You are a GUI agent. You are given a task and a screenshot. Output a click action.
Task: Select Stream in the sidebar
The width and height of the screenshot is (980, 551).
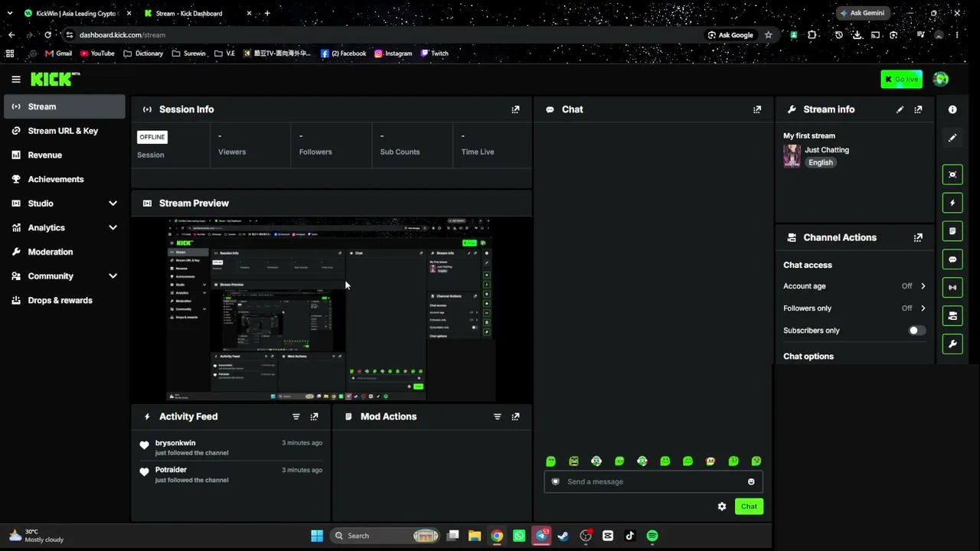click(64, 106)
